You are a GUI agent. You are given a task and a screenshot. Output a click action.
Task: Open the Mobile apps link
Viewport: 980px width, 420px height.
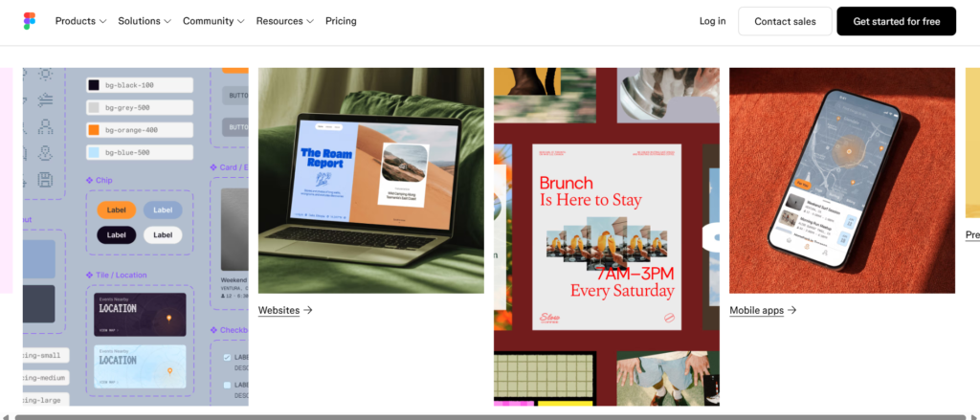(763, 310)
